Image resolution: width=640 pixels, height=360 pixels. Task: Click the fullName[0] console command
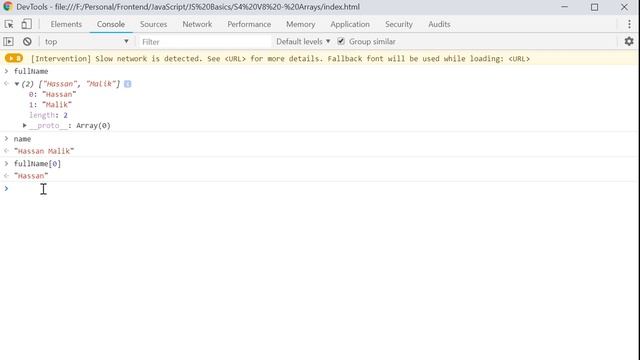coord(37,164)
